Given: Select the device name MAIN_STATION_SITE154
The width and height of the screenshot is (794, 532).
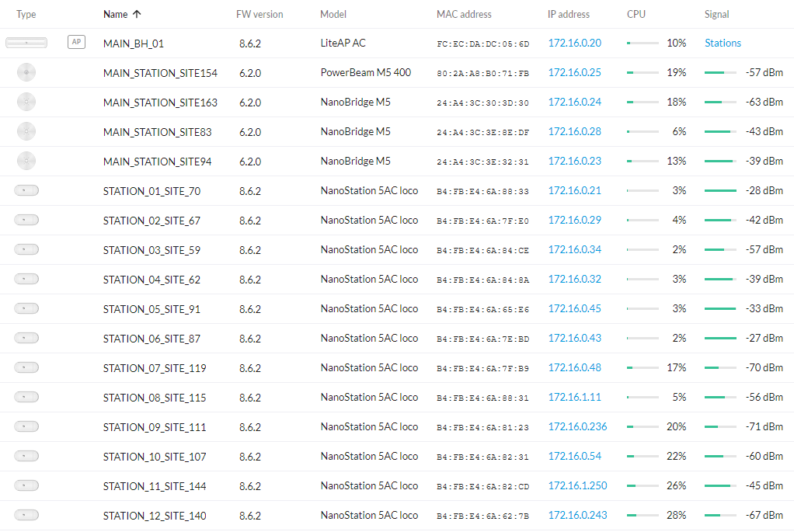Looking at the screenshot, I should click(160, 73).
